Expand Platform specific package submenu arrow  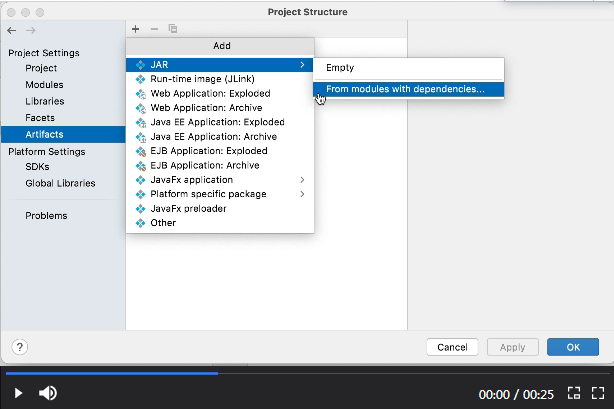[302, 194]
